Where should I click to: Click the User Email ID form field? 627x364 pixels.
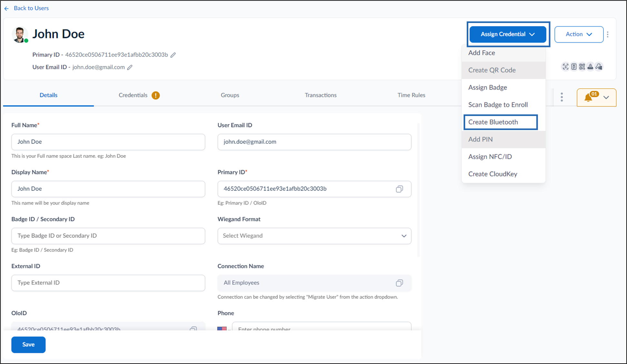click(x=314, y=142)
